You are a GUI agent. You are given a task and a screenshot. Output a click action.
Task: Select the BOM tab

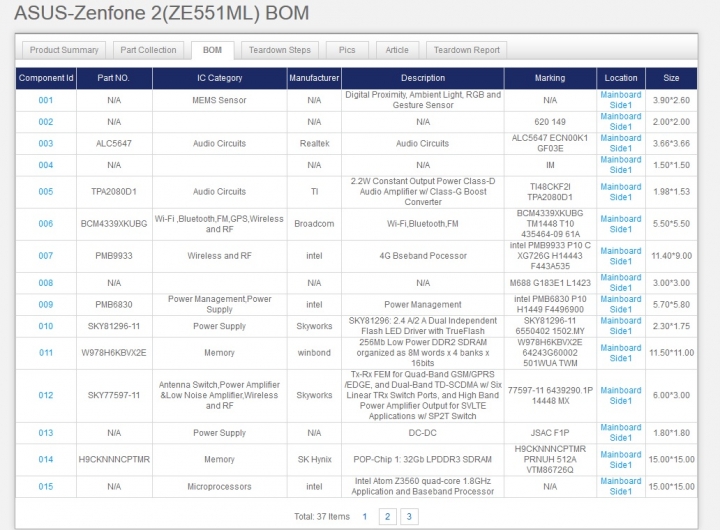(212, 50)
